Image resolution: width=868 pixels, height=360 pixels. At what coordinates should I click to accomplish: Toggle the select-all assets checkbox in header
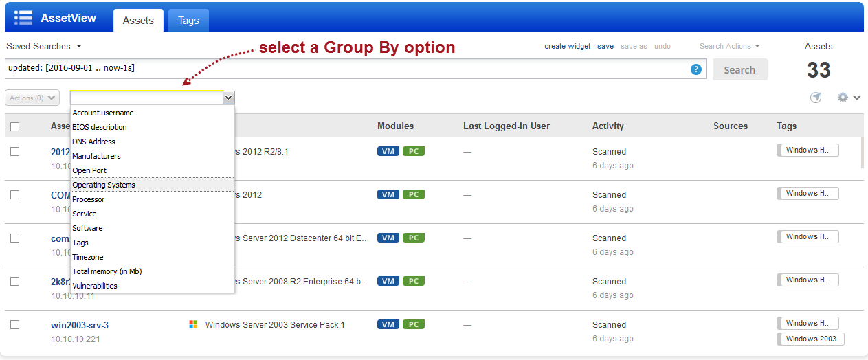(x=15, y=126)
